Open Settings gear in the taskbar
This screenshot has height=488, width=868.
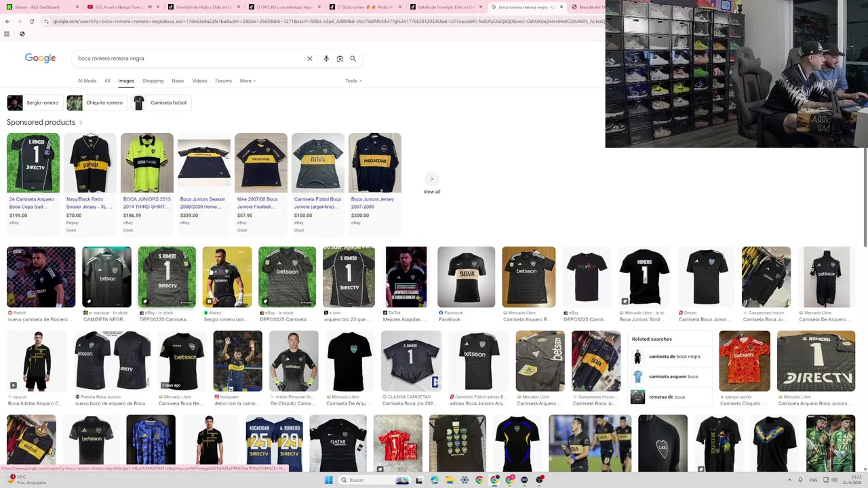click(465, 480)
